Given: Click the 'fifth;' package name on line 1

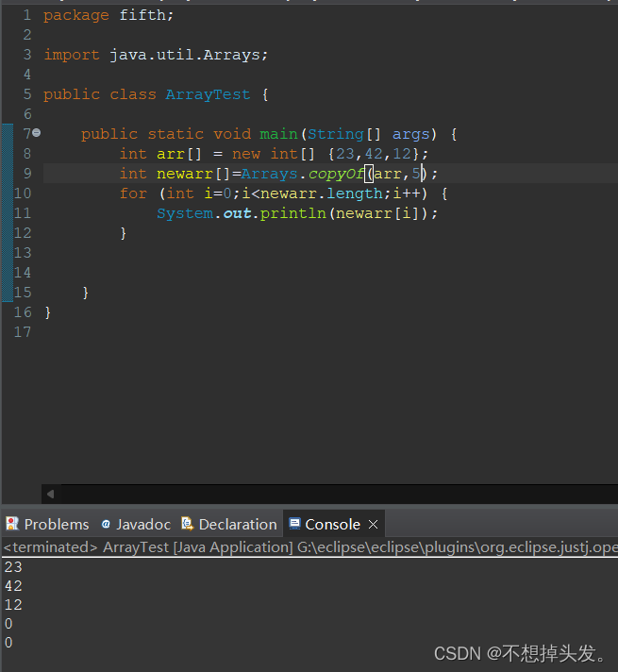Looking at the screenshot, I should tap(146, 15).
